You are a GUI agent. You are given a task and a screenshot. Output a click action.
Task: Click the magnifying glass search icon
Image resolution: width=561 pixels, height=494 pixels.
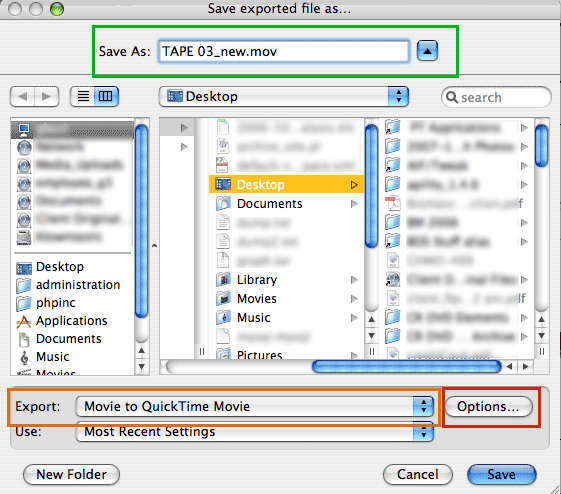[x=452, y=97]
